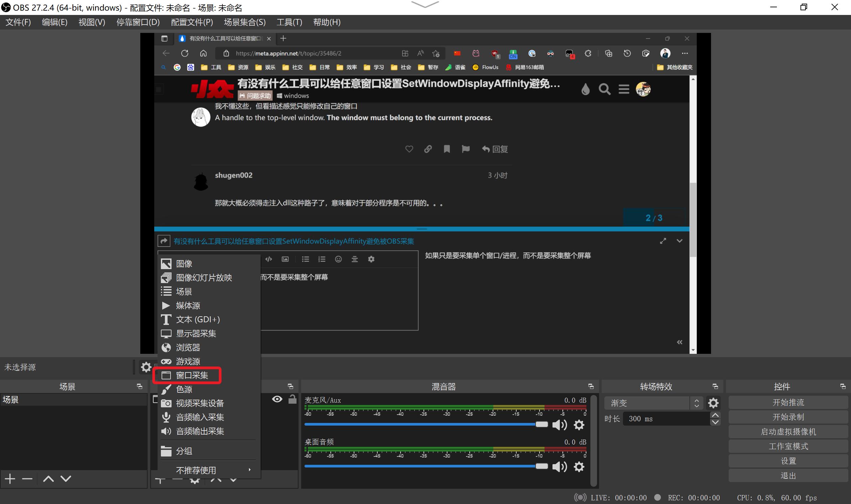Pop out the 场景 dock panel icon
This screenshot has width=851, height=504.
(x=139, y=386)
